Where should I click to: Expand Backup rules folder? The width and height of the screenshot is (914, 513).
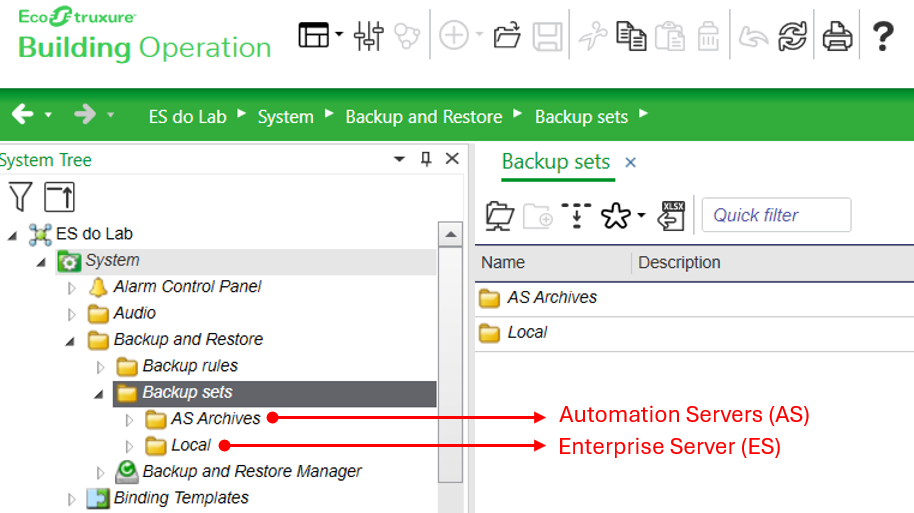click(100, 367)
